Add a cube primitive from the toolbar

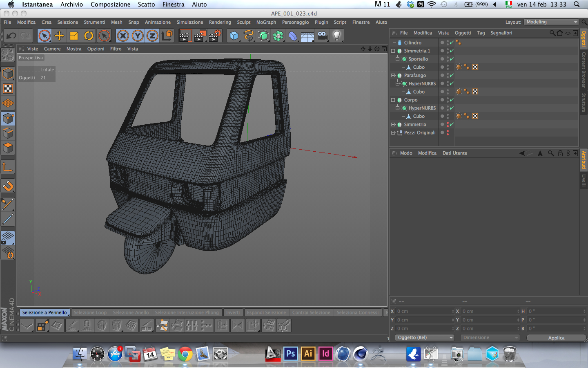tap(234, 36)
